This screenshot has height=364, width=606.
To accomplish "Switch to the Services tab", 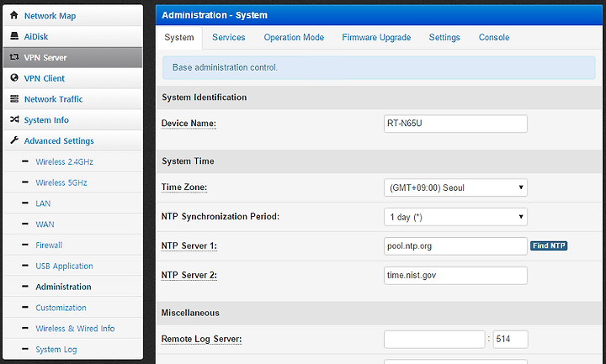I will point(228,38).
